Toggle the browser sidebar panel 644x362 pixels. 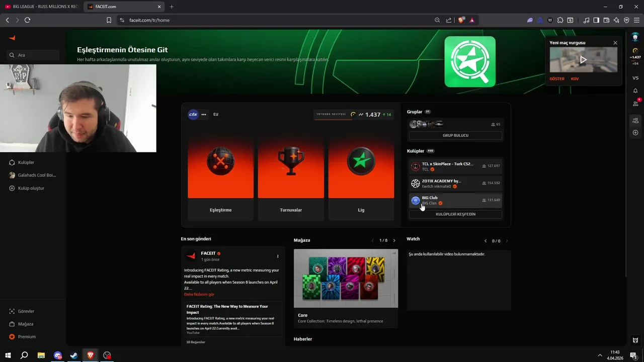[x=596, y=20]
